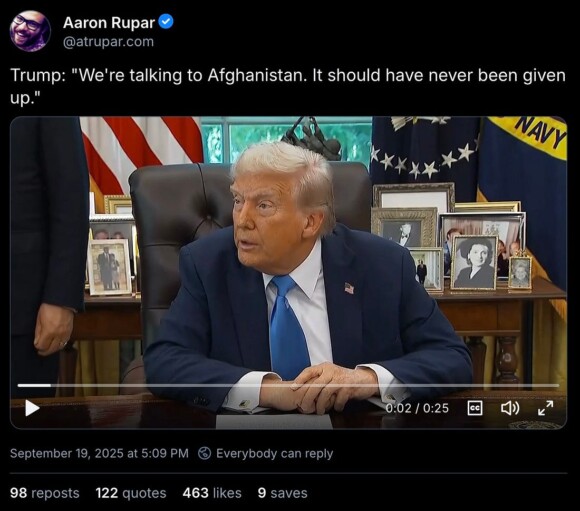Seek within the unplayed video progress bar
580x511 pixels.
305,386
